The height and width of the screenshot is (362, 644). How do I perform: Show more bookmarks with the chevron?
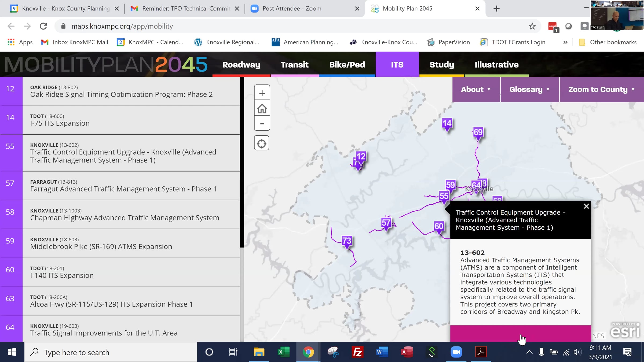pos(565,42)
